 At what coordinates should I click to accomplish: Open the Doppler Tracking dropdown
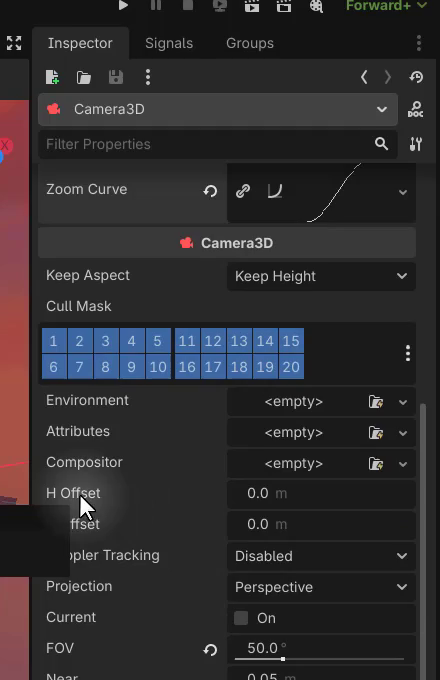(x=321, y=556)
